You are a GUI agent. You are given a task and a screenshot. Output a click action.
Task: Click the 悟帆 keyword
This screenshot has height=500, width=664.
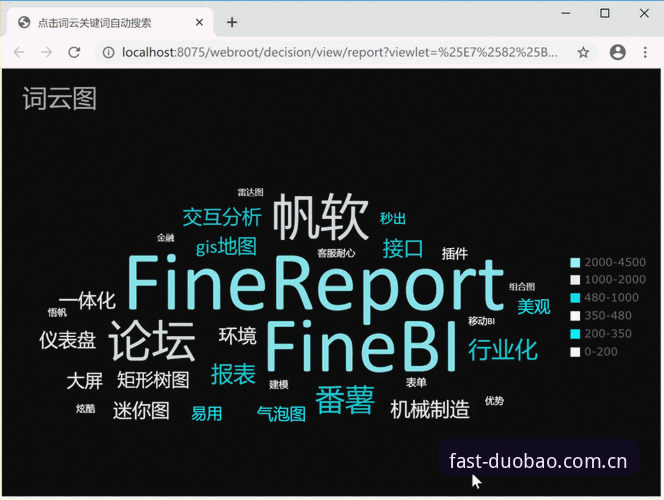[57, 312]
